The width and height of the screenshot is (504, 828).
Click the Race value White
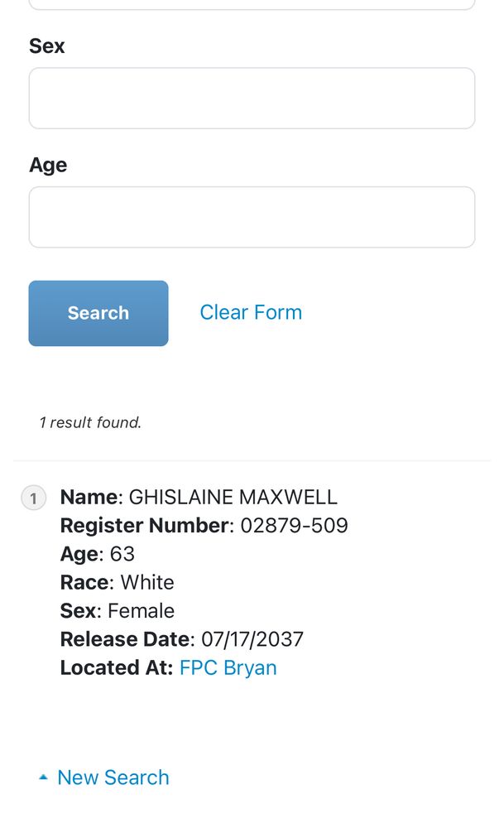[147, 582]
